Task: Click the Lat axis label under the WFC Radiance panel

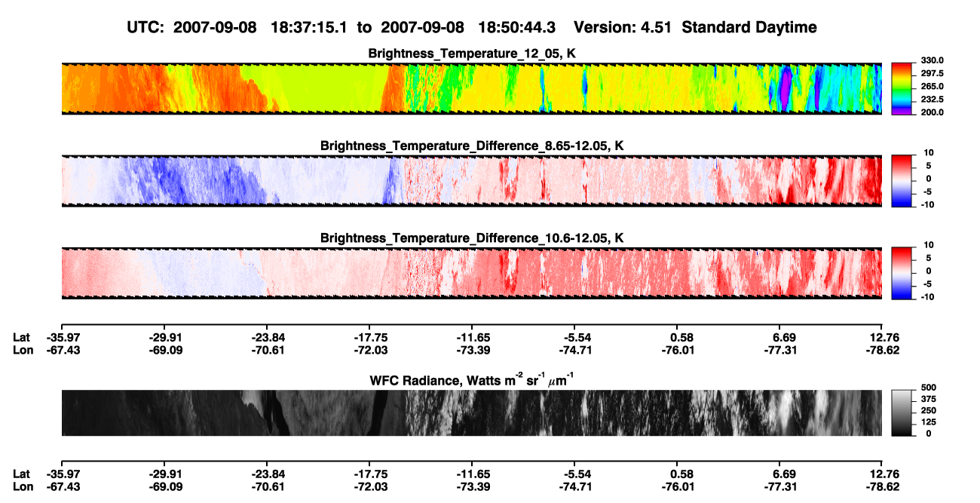Action: pos(22,474)
